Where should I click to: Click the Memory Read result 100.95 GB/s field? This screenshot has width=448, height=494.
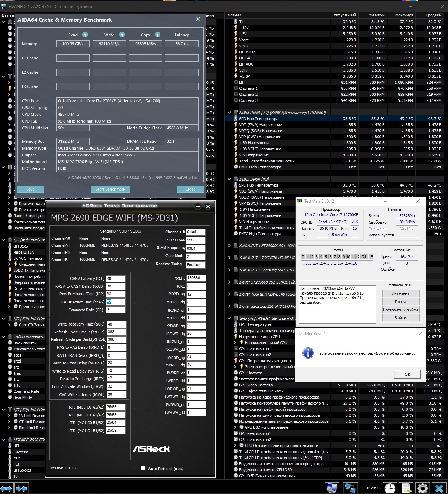73,44
